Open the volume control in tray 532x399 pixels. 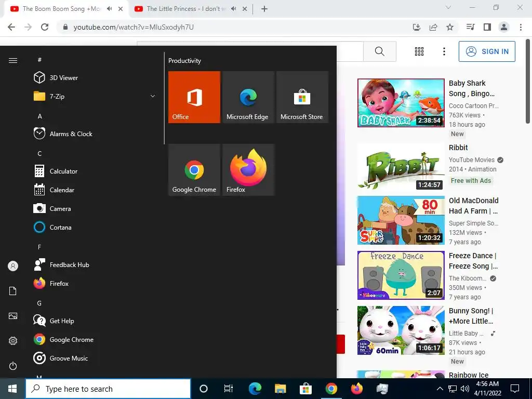465,389
